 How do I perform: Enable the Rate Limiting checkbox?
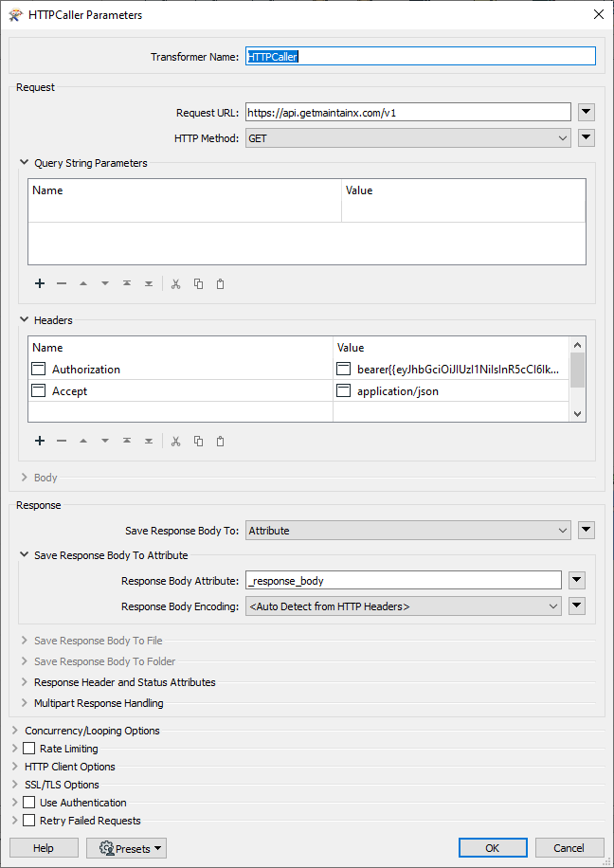pos(28,749)
